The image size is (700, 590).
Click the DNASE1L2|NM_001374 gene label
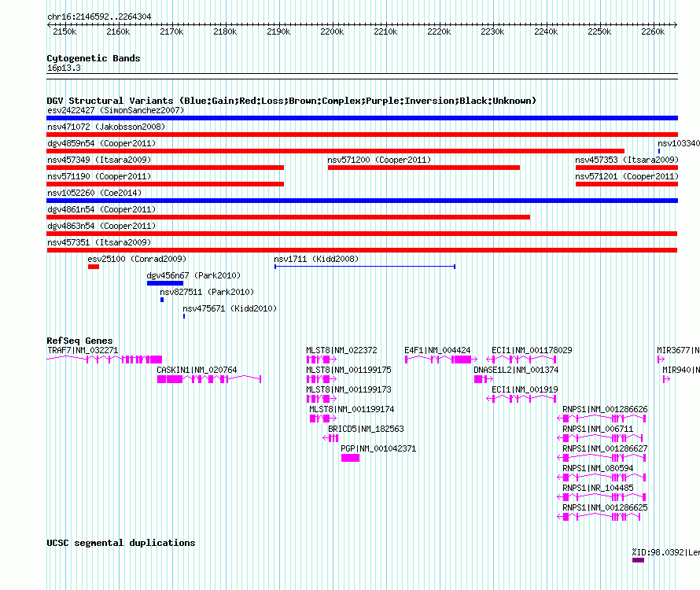point(516,370)
